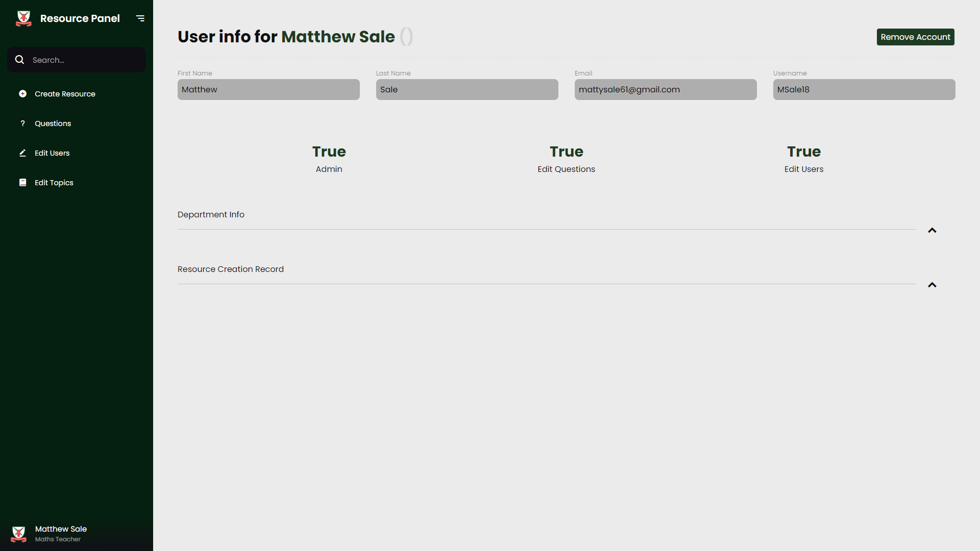Click the plus icon beside Create Resource
This screenshot has width=980, height=551.
click(x=22, y=94)
